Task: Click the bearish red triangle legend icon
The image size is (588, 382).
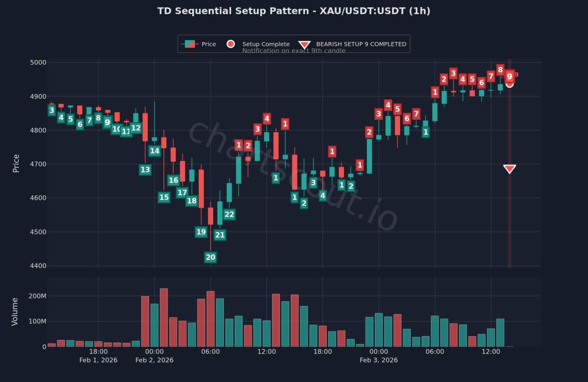Action: 304,44
